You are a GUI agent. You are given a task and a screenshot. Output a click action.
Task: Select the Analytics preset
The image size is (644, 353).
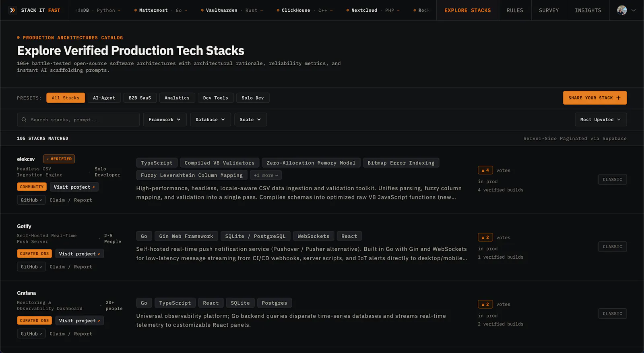[x=177, y=98]
